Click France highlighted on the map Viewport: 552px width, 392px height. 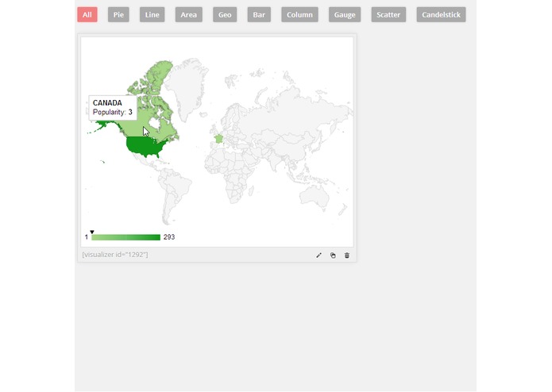pos(219,139)
